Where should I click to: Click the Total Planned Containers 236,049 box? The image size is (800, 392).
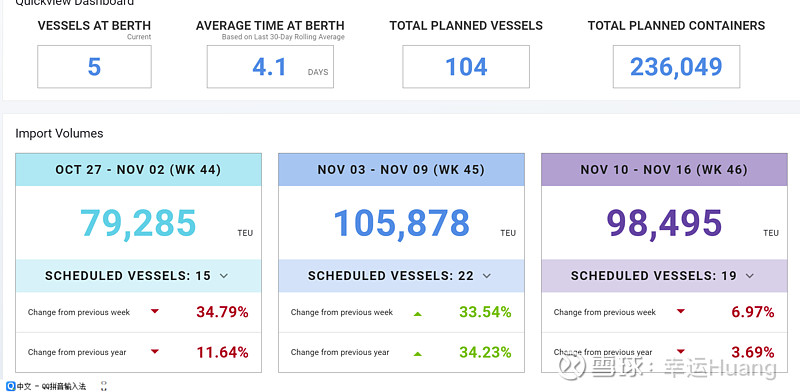677,67
